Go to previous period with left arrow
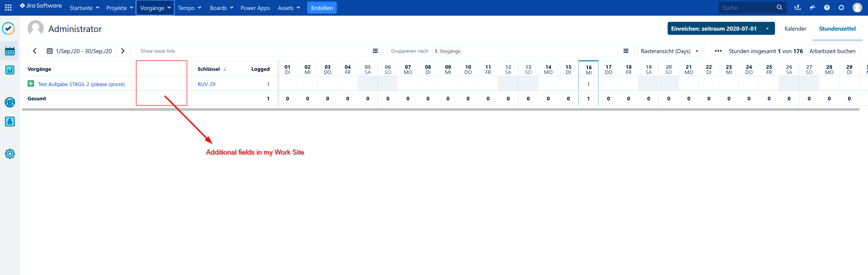 (35, 51)
